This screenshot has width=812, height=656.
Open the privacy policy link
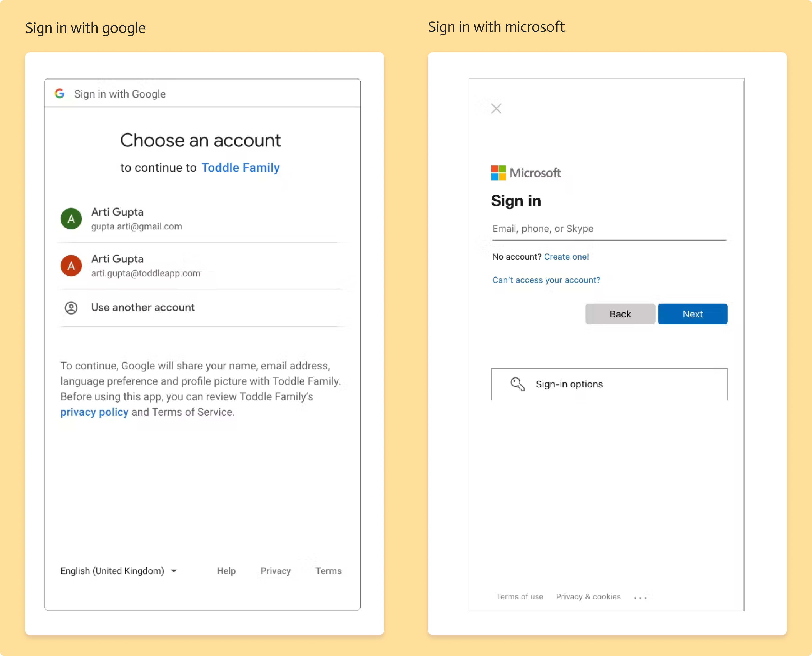click(x=94, y=412)
